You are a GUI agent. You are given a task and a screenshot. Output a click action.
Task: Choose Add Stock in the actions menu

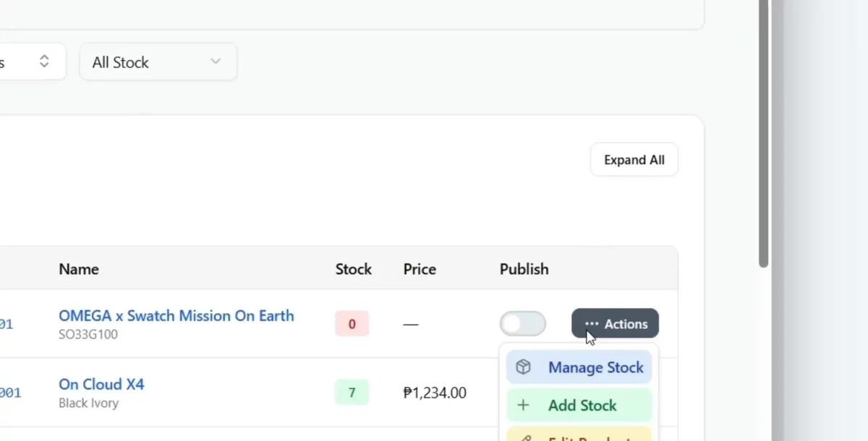[579, 405]
